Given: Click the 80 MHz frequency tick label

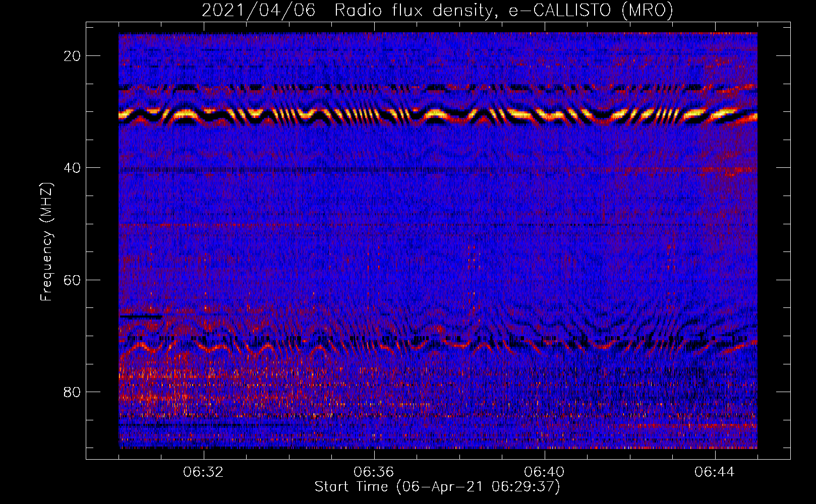Looking at the screenshot, I should [x=73, y=392].
